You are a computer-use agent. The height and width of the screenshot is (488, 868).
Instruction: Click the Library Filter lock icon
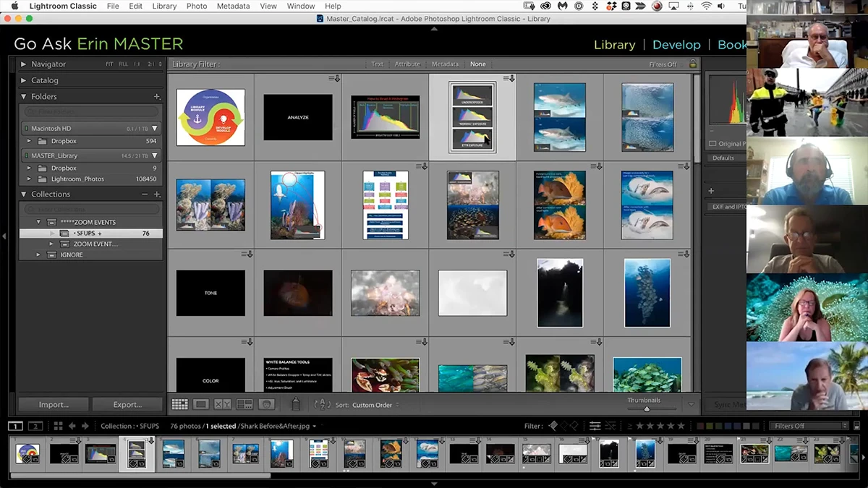coord(693,64)
